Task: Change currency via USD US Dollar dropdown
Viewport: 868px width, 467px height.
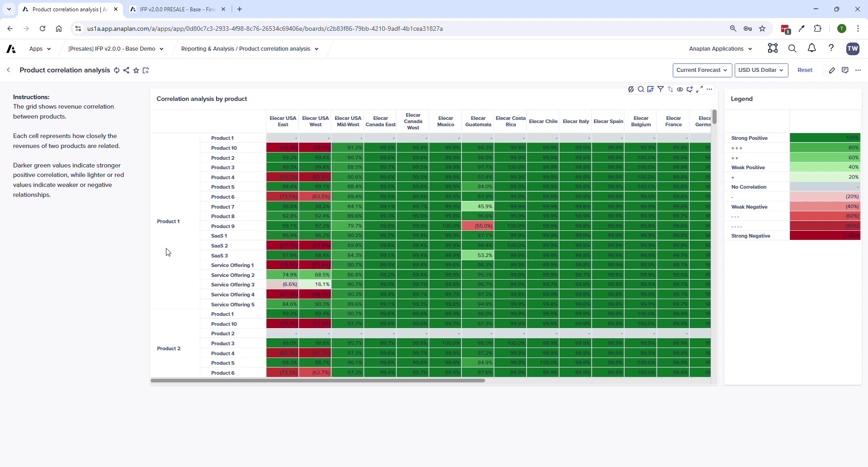Action: tap(761, 70)
